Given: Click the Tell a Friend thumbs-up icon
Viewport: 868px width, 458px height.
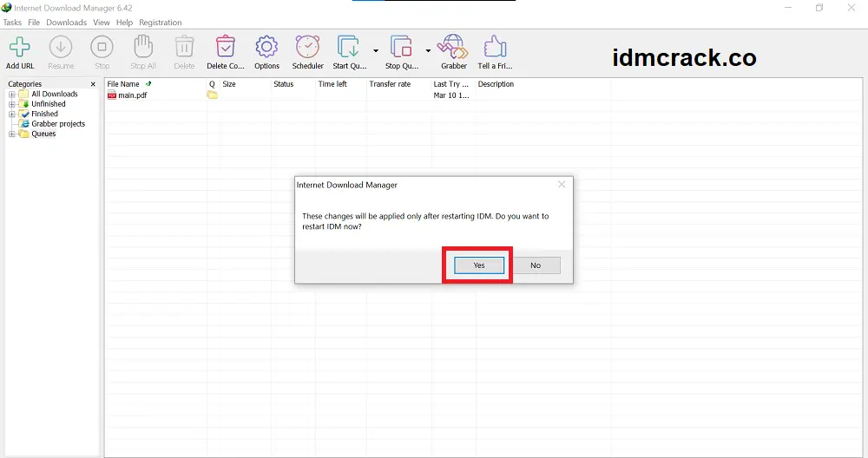Looking at the screenshot, I should point(495,47).
